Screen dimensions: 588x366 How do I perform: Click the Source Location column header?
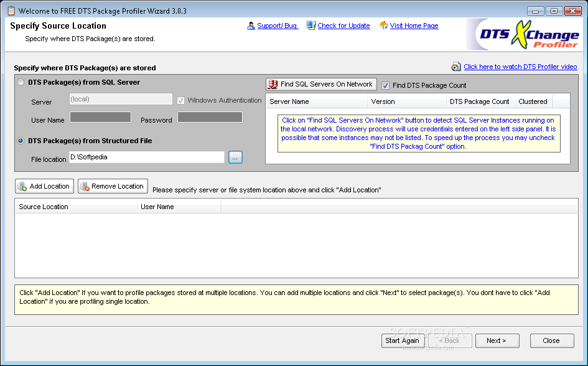click(76, 207)
